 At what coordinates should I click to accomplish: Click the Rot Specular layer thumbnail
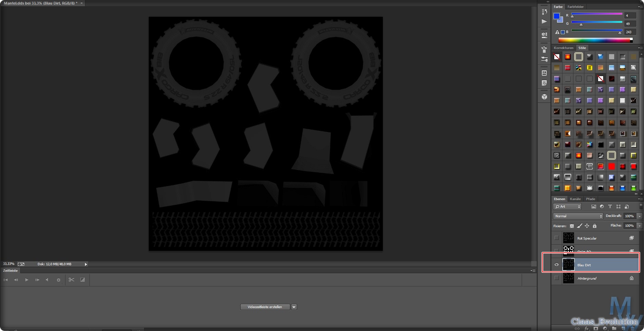coord(568,238)
